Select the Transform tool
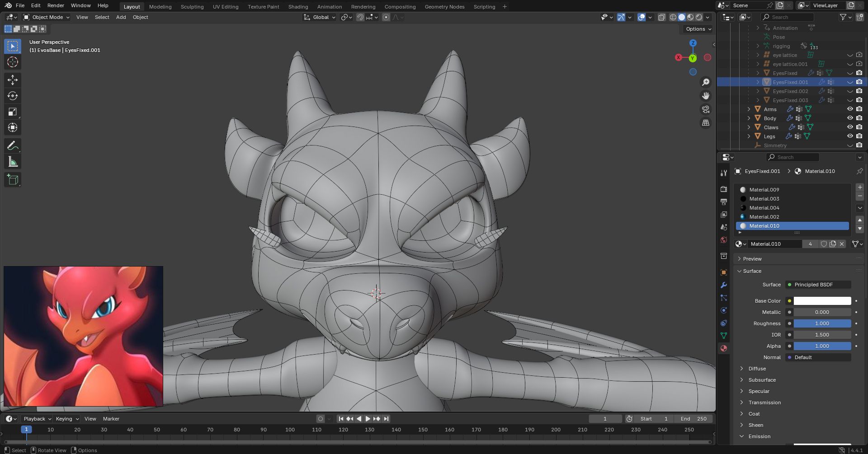This screenshot has width=868, height=454. click(13, 127)
